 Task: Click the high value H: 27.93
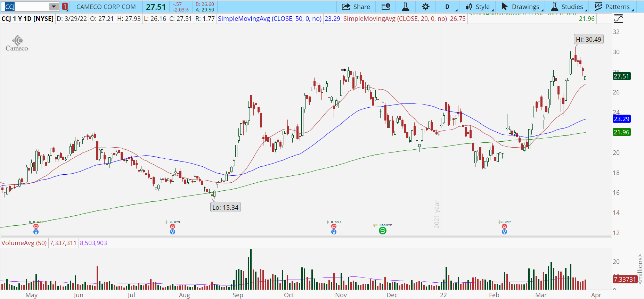[129, 19]
